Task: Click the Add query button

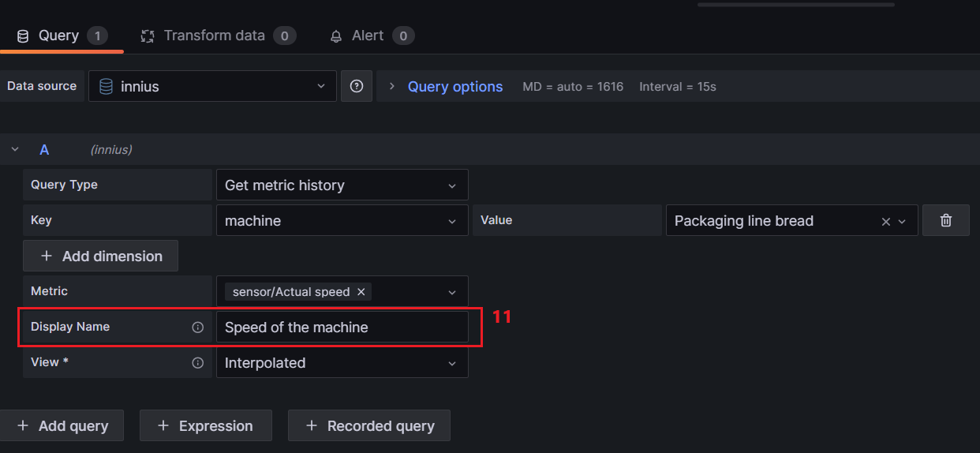Action: tap(62, 425)
